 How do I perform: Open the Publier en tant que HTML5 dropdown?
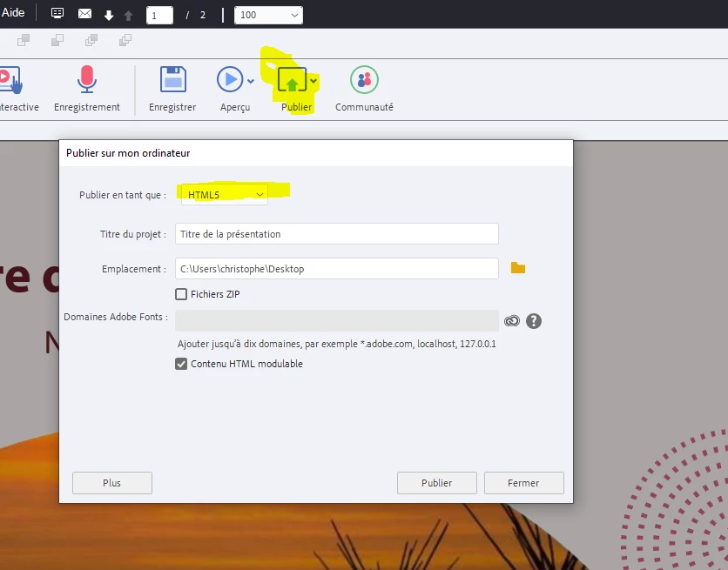pyautogui.click(x=225, y=195)
